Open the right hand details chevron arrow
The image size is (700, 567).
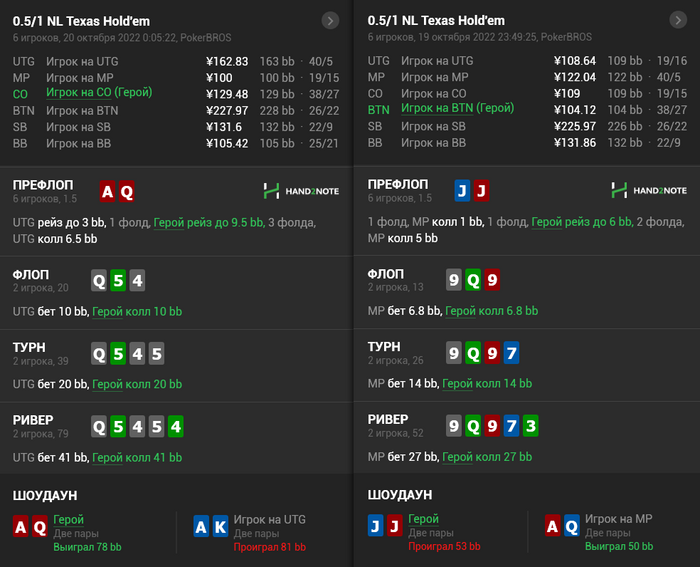tap(678, 20)
